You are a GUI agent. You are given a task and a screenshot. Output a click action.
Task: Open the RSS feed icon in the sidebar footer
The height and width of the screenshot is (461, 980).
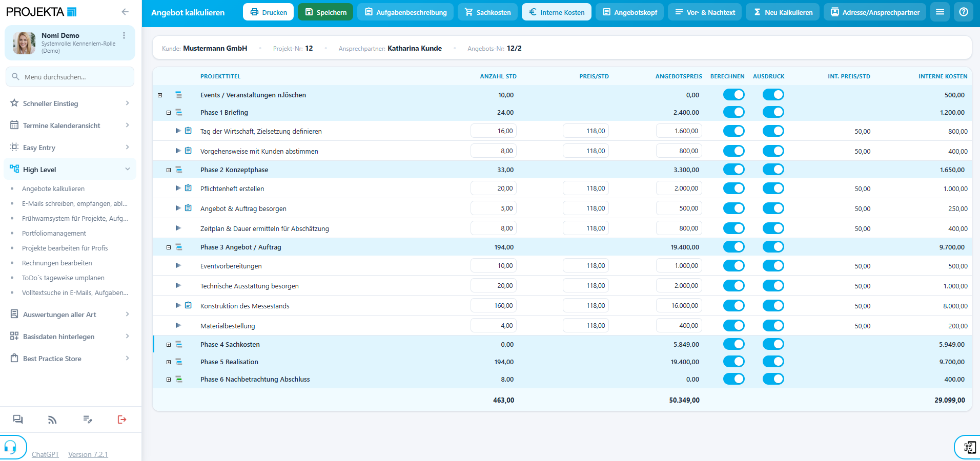point(52,420)
